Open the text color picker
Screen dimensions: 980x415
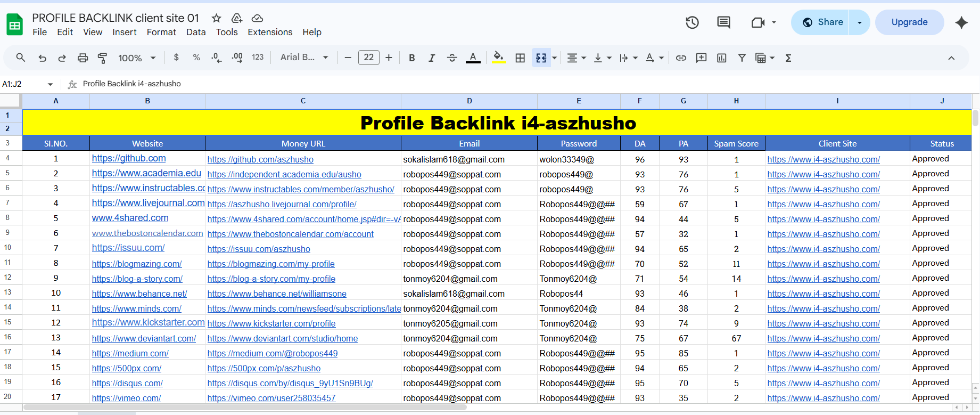pyautogui.click(x=473, y=58)
